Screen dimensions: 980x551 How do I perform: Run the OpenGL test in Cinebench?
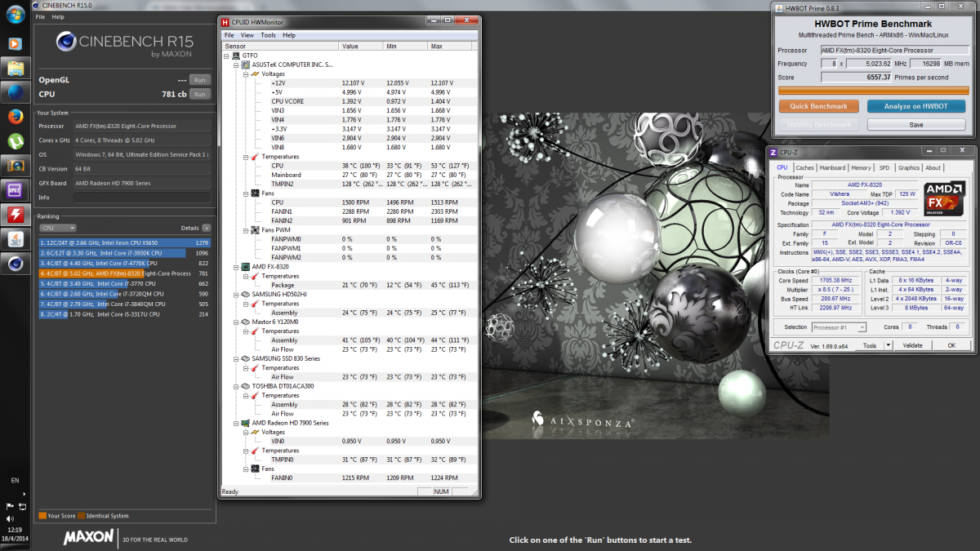point(199,80)
